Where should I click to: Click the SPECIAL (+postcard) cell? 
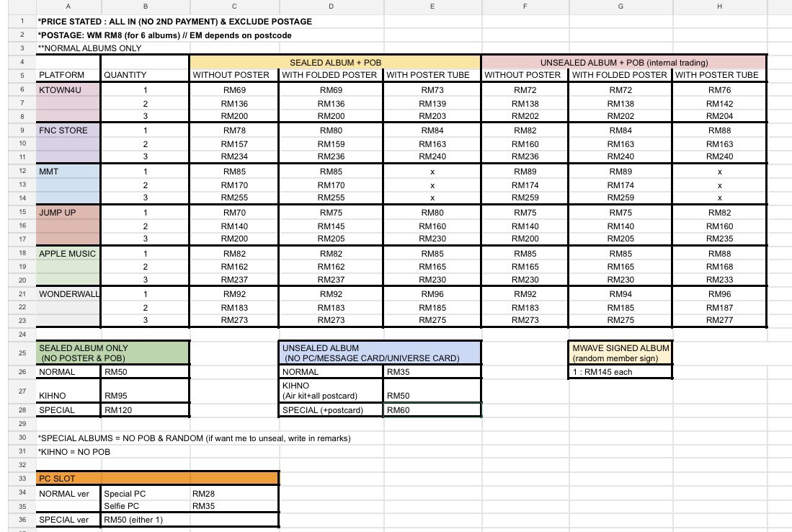click(x=331, y=410)
